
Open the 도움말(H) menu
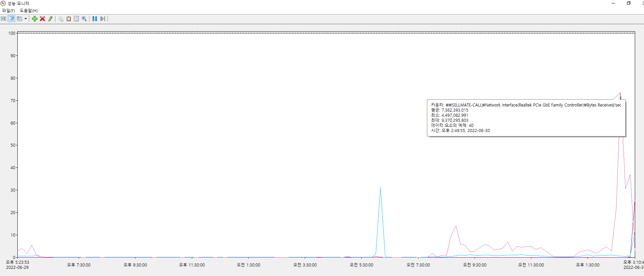click(x=29, y=11)
